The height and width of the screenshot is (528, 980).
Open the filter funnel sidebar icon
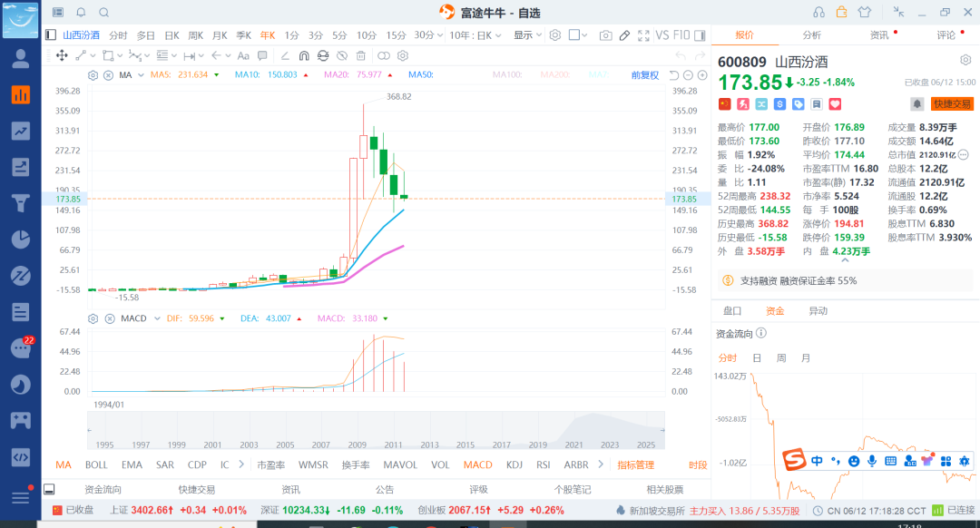[x=21, y=203]
